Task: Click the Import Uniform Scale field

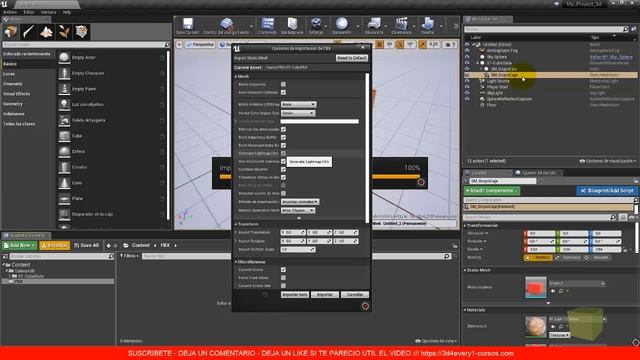Action: 298,249
